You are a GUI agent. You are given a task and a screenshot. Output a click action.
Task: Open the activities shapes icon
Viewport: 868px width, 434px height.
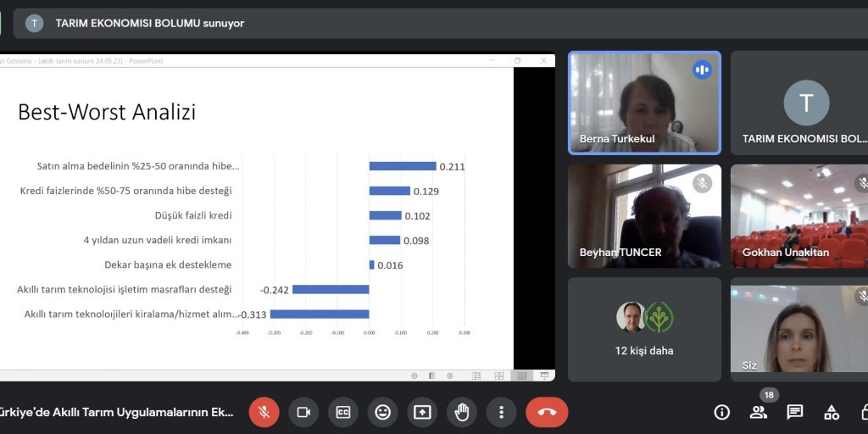click(x=832, y=412)
